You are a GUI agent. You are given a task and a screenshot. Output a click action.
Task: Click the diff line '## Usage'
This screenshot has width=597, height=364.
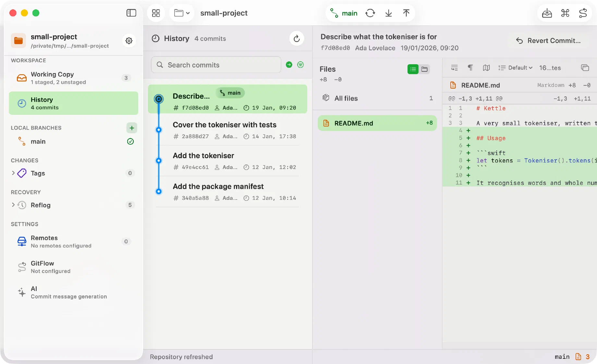(x=520, y=138)
